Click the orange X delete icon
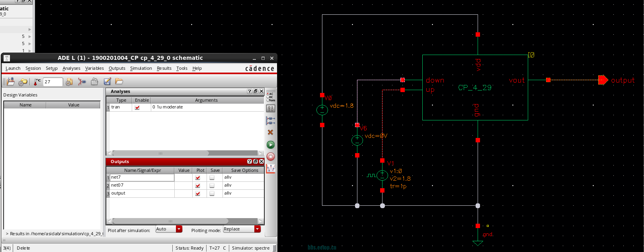 click(x=271, y=132)
